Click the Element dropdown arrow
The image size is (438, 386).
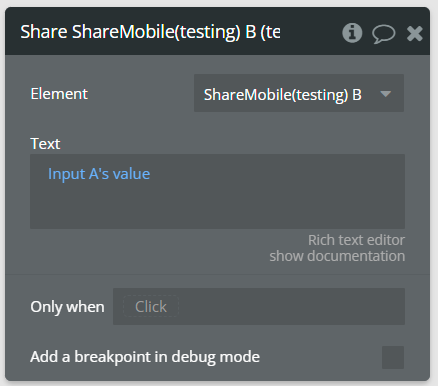(x=386, y=94)
